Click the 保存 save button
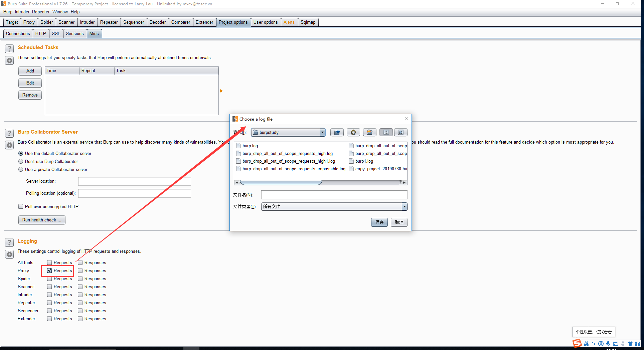The width and height of the screenshot is (644, 350). [x=379, y=222]
